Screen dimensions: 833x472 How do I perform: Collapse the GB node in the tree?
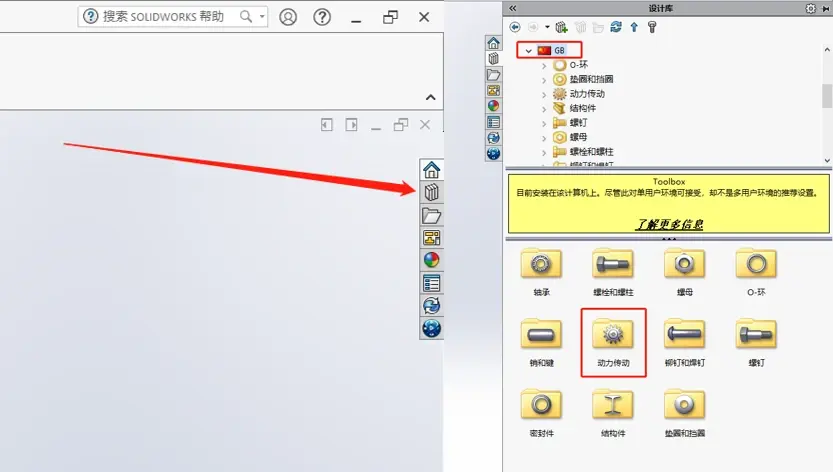[528, 50]
